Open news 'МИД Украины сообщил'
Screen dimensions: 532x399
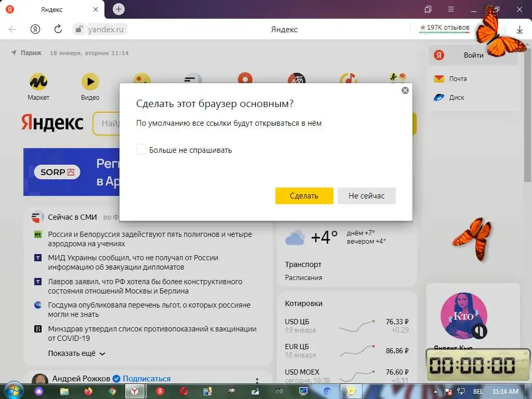click(x=133, y=262)
